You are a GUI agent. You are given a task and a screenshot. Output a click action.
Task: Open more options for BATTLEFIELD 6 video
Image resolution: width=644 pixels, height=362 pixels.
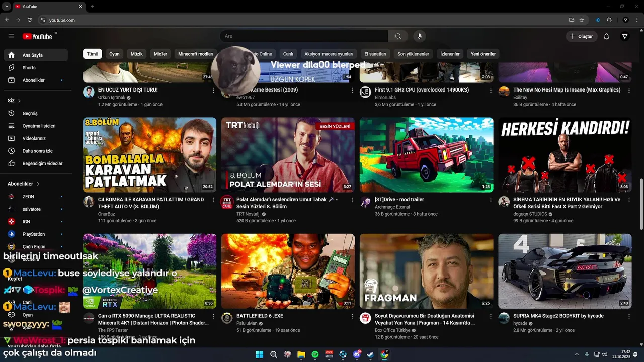(352, 316)
